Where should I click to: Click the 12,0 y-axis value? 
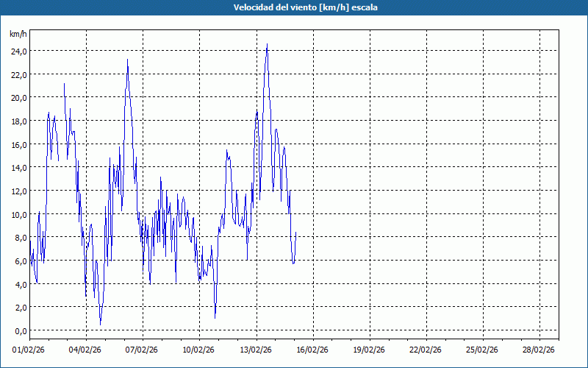coord(18,191)
